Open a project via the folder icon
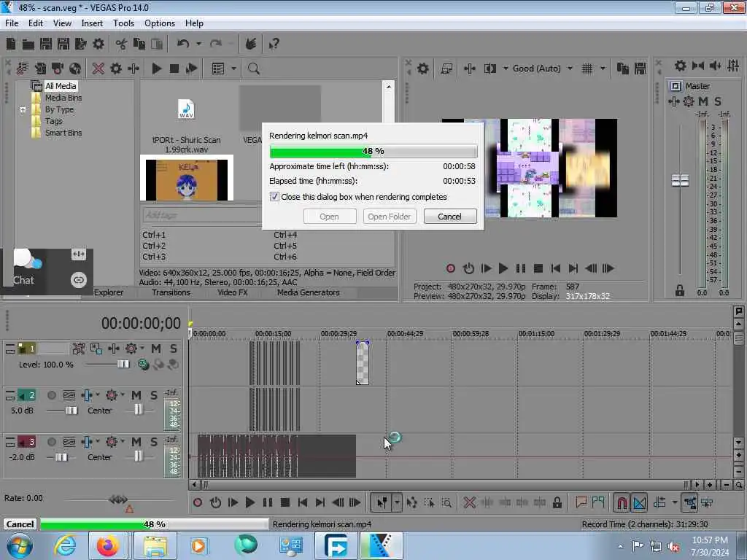This screenshot has height=560, width=747. pyautogui.click(x=28, y=44)
